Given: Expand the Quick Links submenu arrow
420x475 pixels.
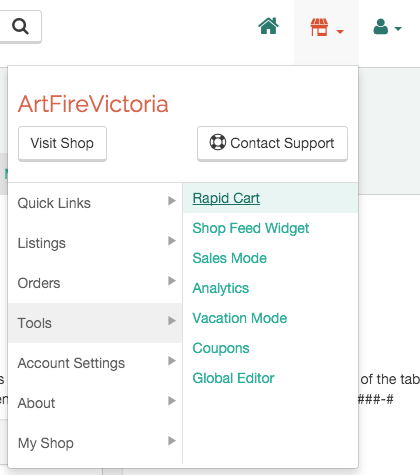Looking at the screenshot, I should click(172, 201).
